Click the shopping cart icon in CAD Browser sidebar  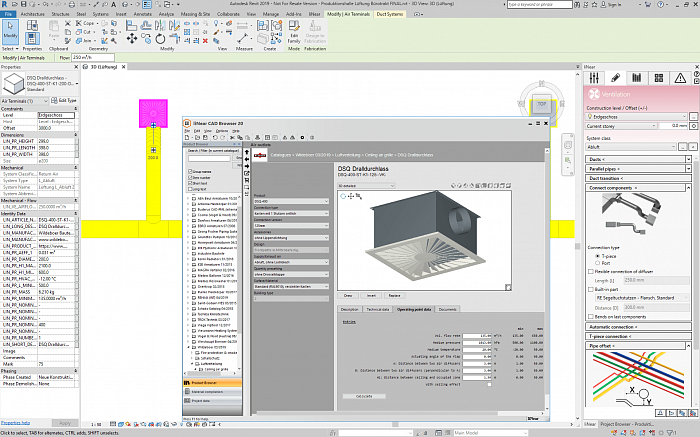pos(246,180)
